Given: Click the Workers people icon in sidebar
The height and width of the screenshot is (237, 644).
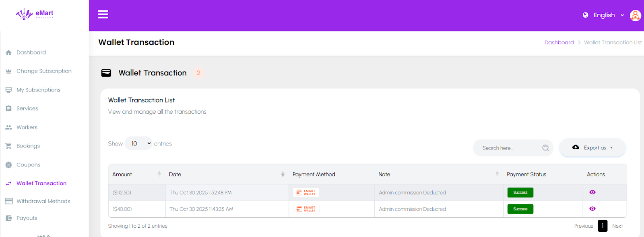Looking at the screenshot, I should point(8,127).
